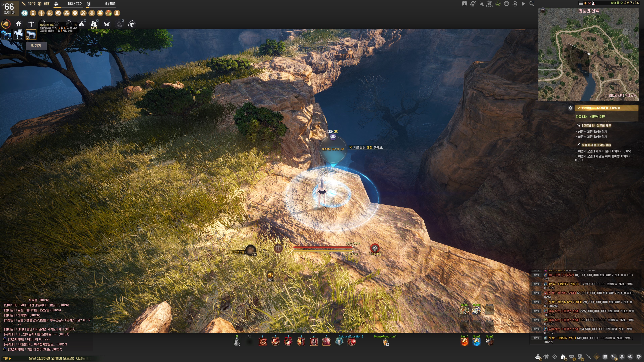Toggle the 2D minimap view button

pos(543,10)
